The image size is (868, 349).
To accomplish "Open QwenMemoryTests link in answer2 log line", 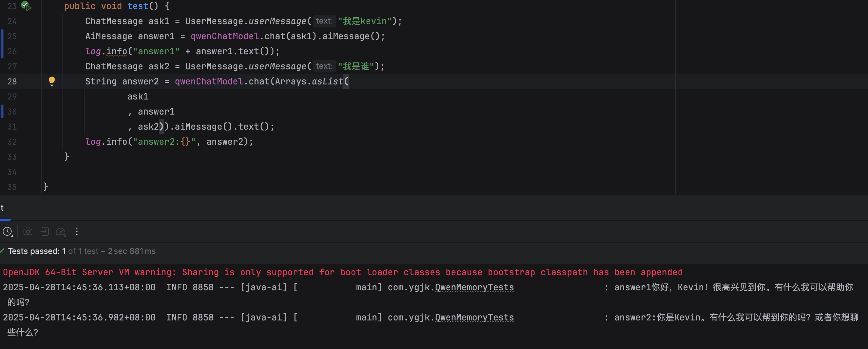I will click(x=474, y=317).
